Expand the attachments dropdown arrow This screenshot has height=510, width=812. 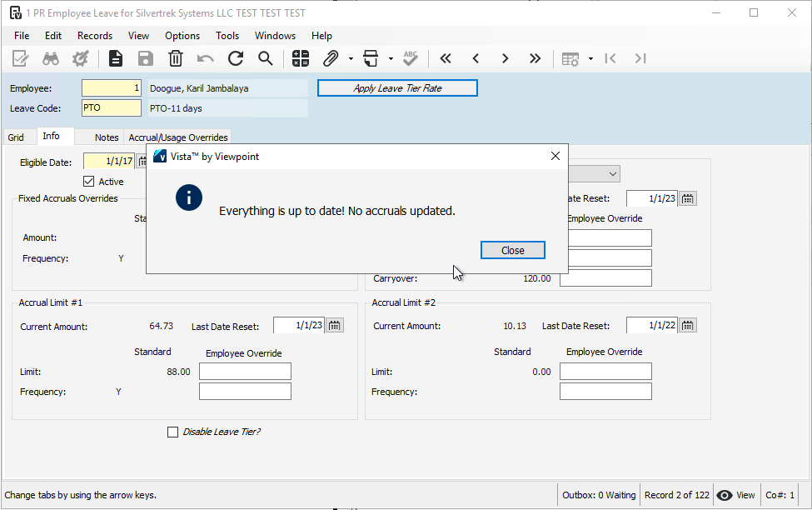(x=351, y=58)
